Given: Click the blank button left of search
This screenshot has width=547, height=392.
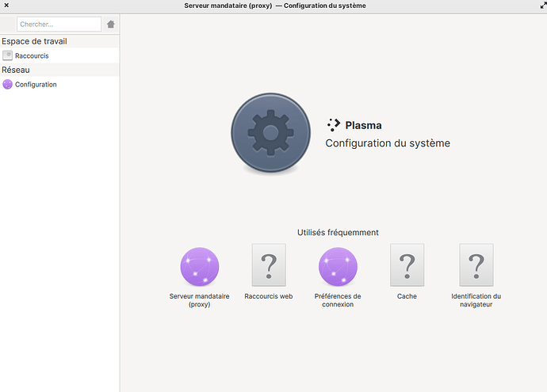Looking at the screenshot, I should pos(9,24).
